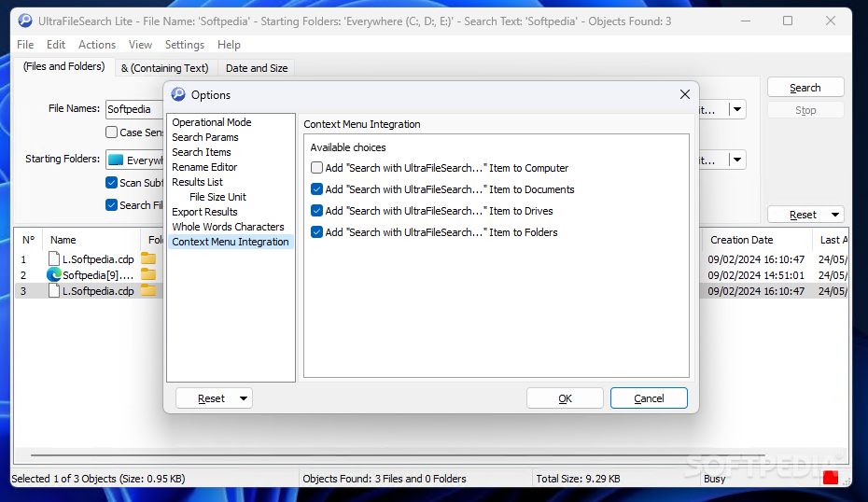Click the File Names input field
This screenshot has width=868, height=502.
click(134, 109)
